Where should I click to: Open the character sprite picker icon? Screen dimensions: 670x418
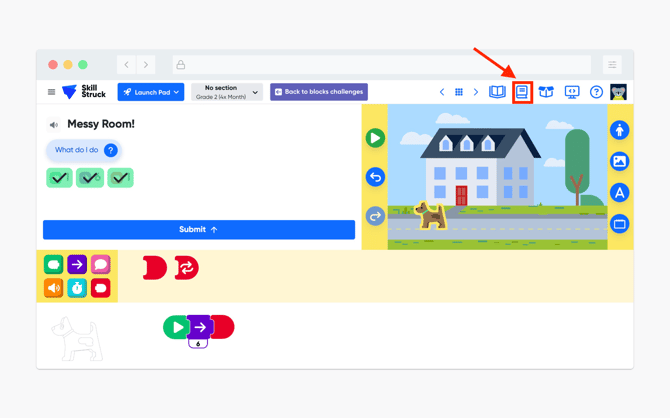pyautogui.click(x=620, y=130)
